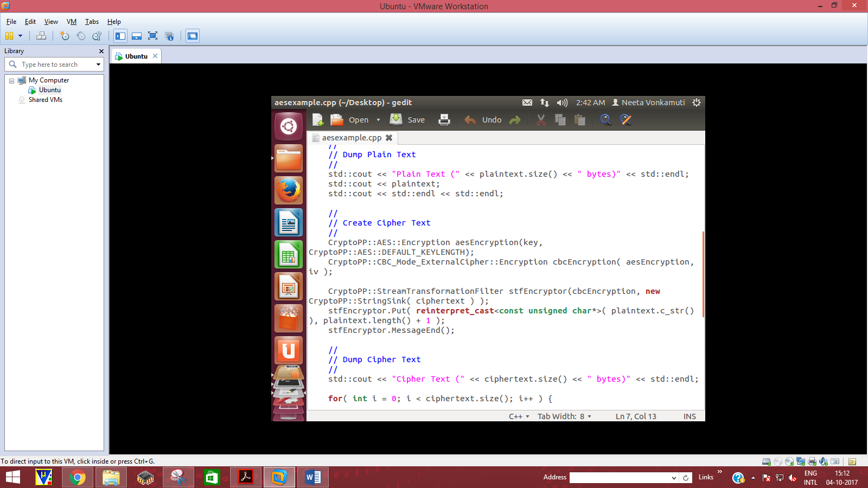Enter VMware full screen mode
Viewport: 868px width, 488px height.
tap(153, 36)
